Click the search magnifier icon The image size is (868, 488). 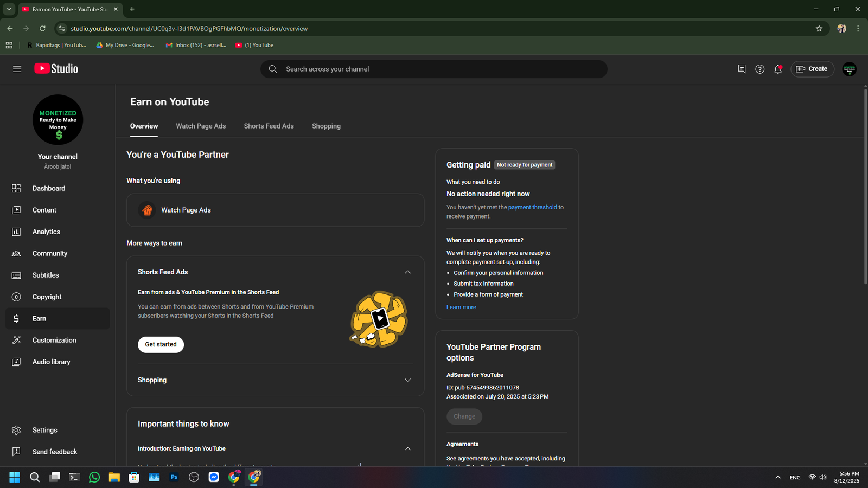click(273, 69)
